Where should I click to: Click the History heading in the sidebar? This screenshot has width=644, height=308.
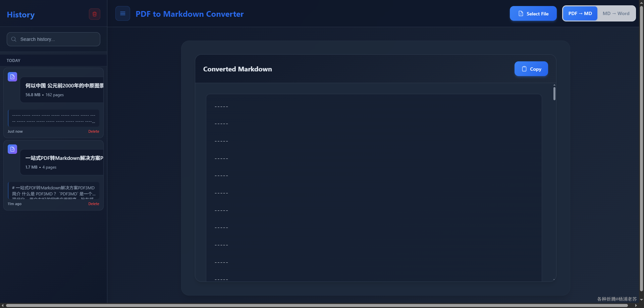(x=21, y=15)
